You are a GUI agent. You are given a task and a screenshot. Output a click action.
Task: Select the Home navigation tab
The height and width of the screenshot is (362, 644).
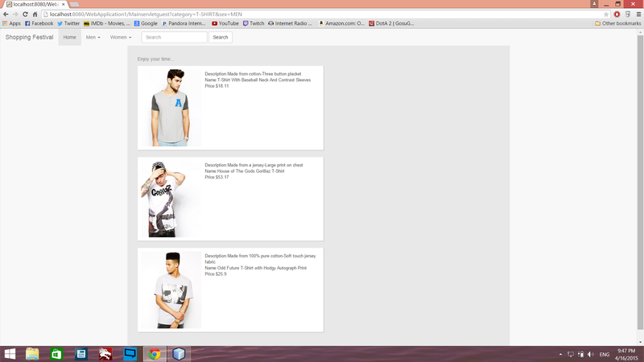coord(70,37)
